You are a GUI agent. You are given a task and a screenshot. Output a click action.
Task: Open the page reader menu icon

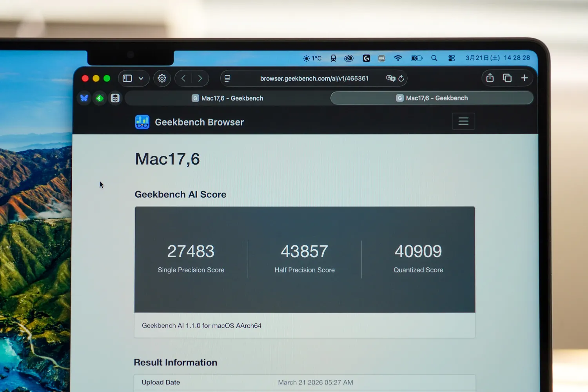click(227, 78)
